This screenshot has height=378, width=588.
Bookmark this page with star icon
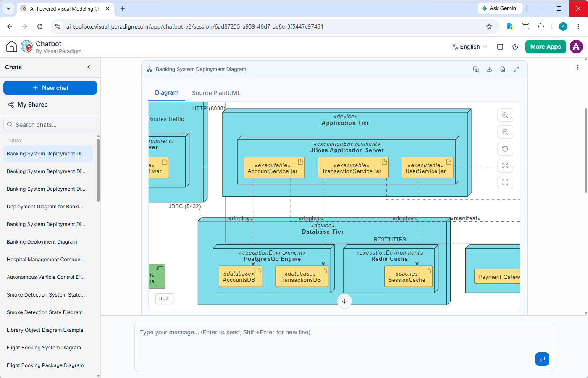(x=489, y=26)
